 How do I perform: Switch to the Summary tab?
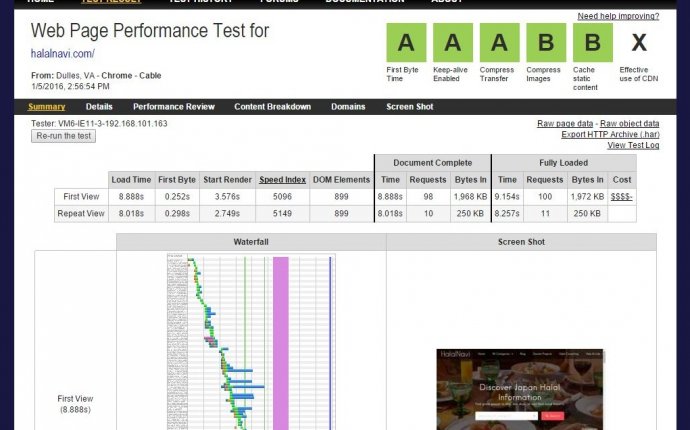tap(46, 107)
